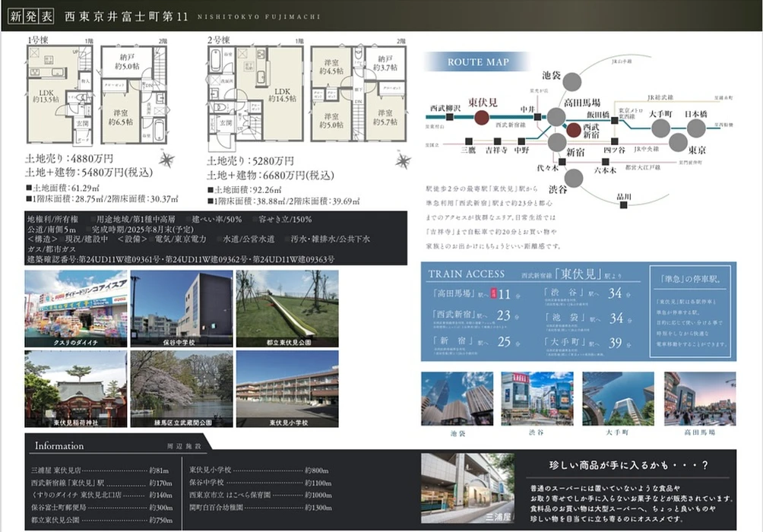
Task: Select the 1号棟 price 土地＋建物：5480万円
Action: coord(89,173)
